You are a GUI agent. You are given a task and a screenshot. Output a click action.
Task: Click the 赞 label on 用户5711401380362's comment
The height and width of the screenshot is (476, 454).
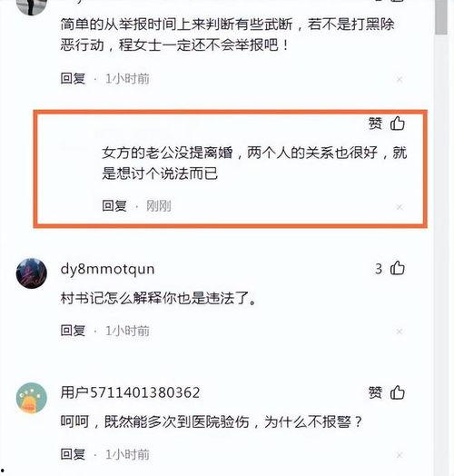tap(375, 392)
